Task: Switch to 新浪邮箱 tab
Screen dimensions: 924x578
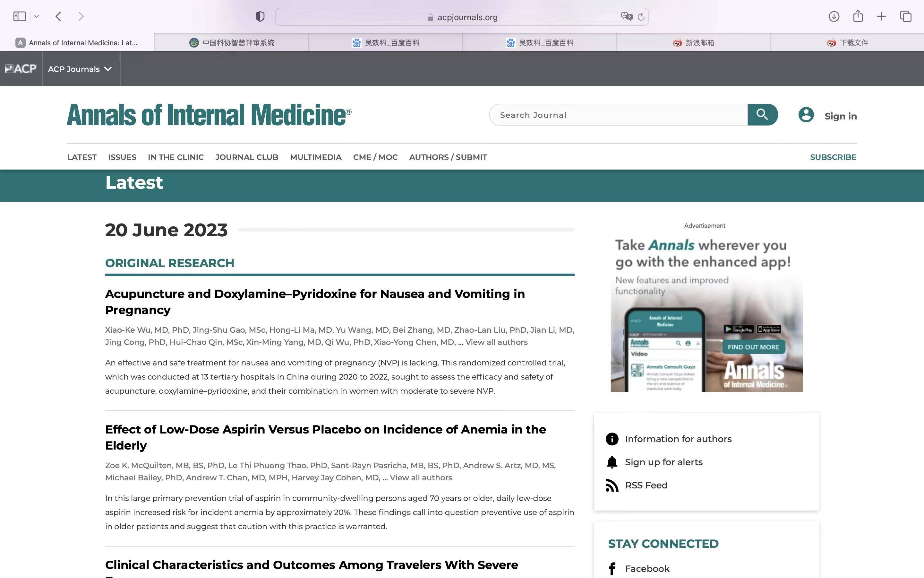Action: click(693, 42)
